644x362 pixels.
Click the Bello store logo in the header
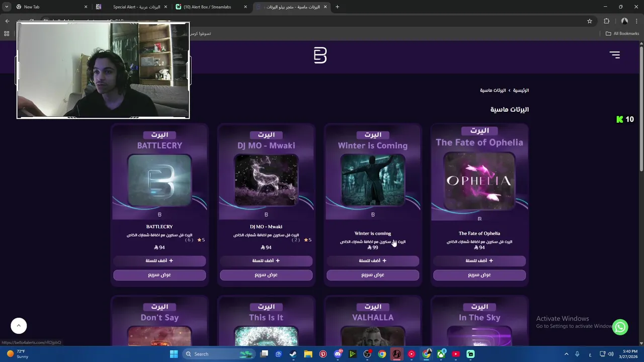pos(320,55)
